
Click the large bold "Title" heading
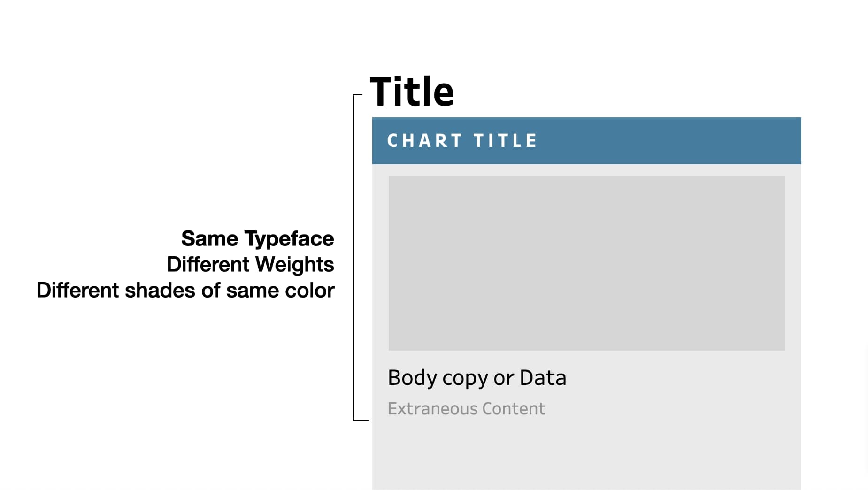412,91
